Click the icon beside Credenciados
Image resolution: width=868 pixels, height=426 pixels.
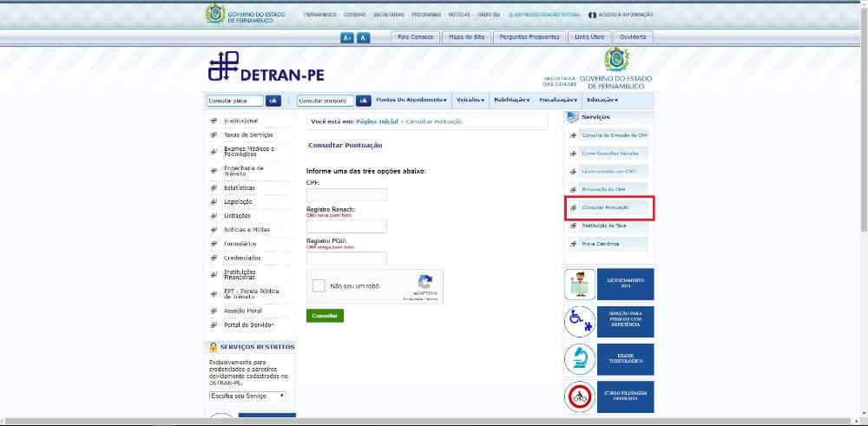coord(214,258)
